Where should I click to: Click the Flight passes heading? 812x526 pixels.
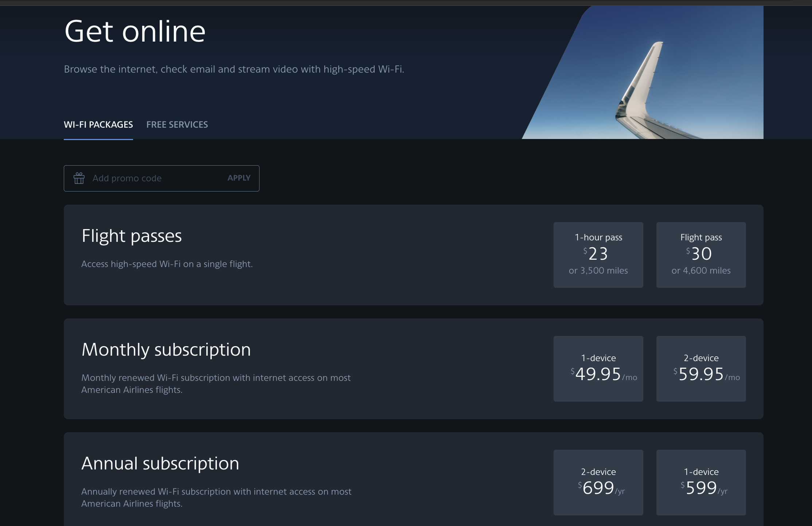click(132, 236)
